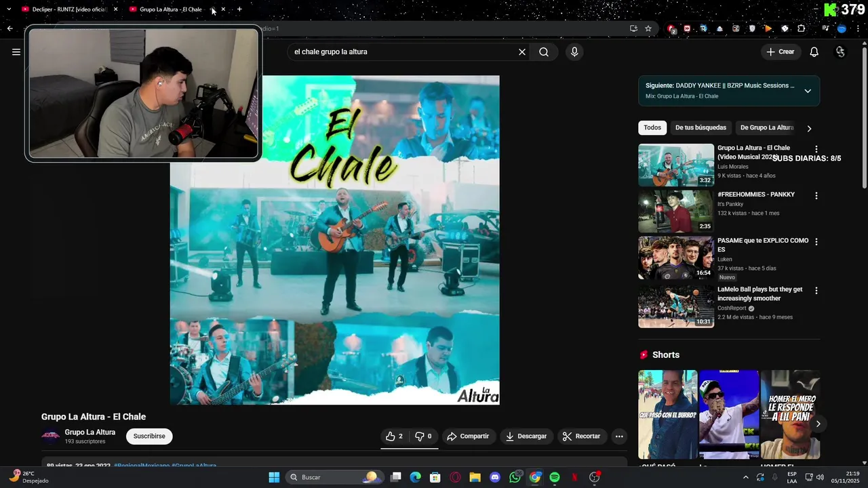The width and height of the screenshot is (868, 488).
Task: Open more actions ellipsis under video
Action: coord(619,436)
